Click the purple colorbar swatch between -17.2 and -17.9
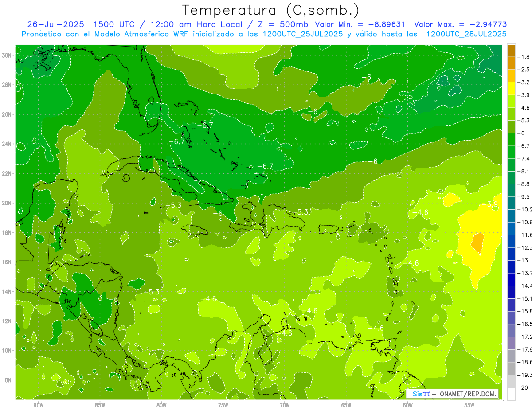The height and width of the screenshot is (411, 532). tap(511, 343)
